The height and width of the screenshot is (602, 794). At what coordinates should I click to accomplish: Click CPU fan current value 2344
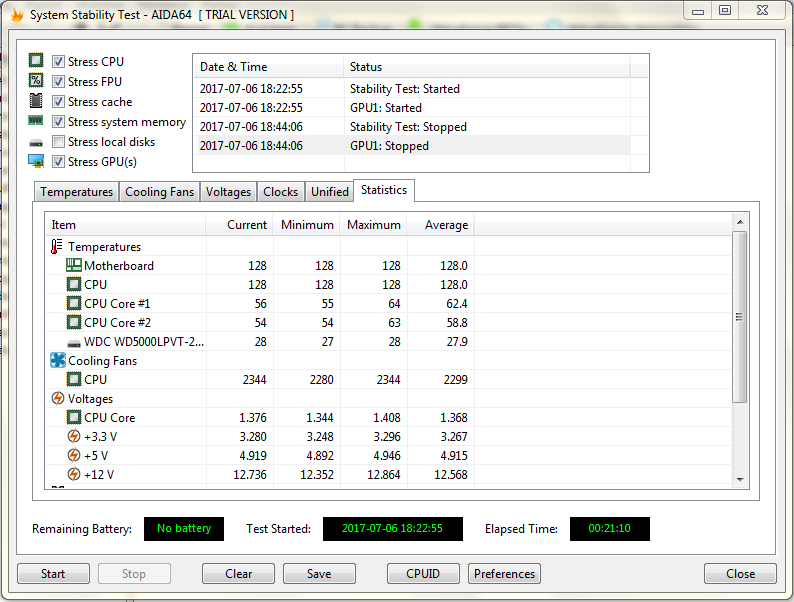[x=254, y=380]
